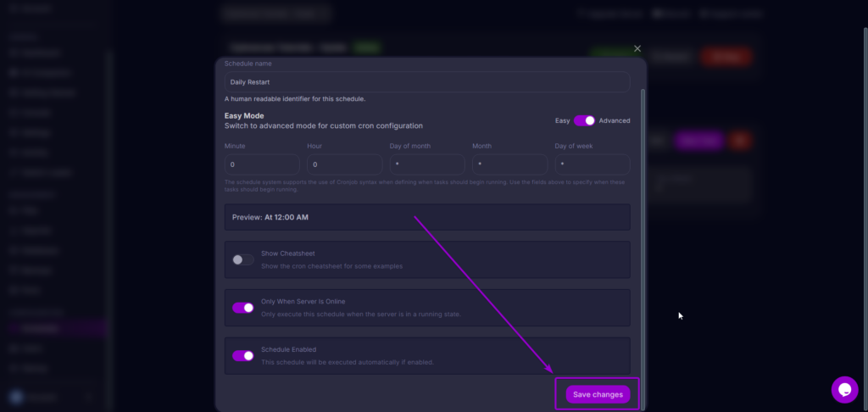Viewport: 868px width, 412px height.
Task: Click the Preview: At 12:00 AM box
Action: (426, 217)
